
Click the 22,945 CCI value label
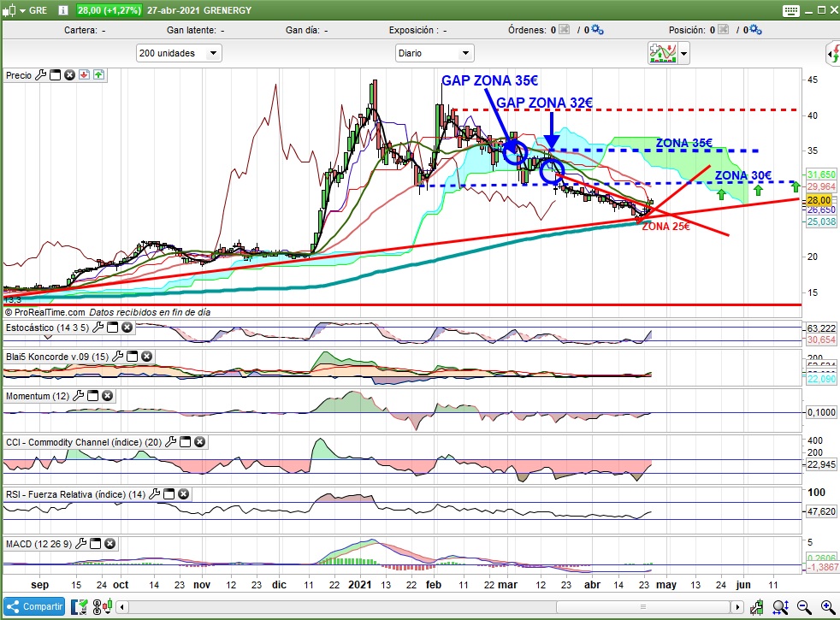821,464
